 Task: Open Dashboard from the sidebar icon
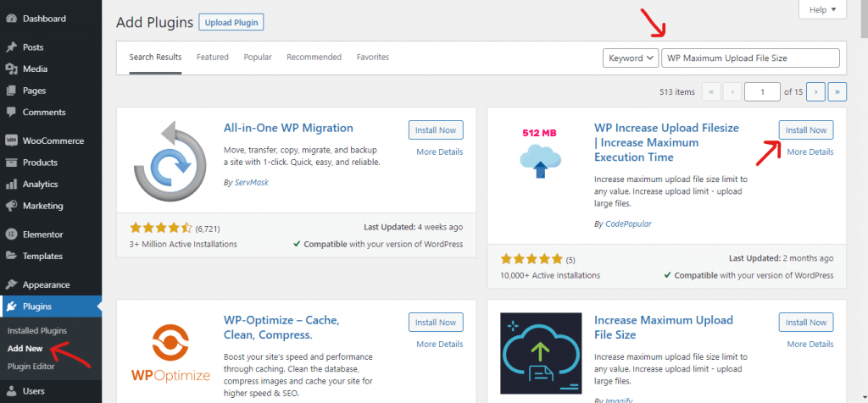[11, 19]
